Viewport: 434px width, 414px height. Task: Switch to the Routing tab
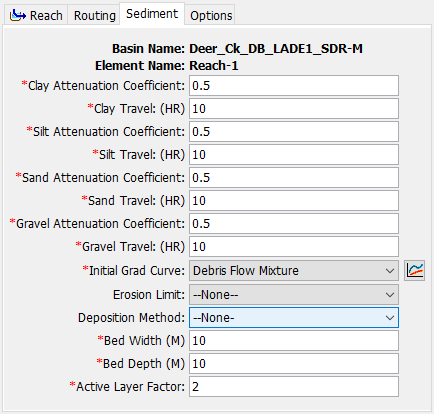94,15
